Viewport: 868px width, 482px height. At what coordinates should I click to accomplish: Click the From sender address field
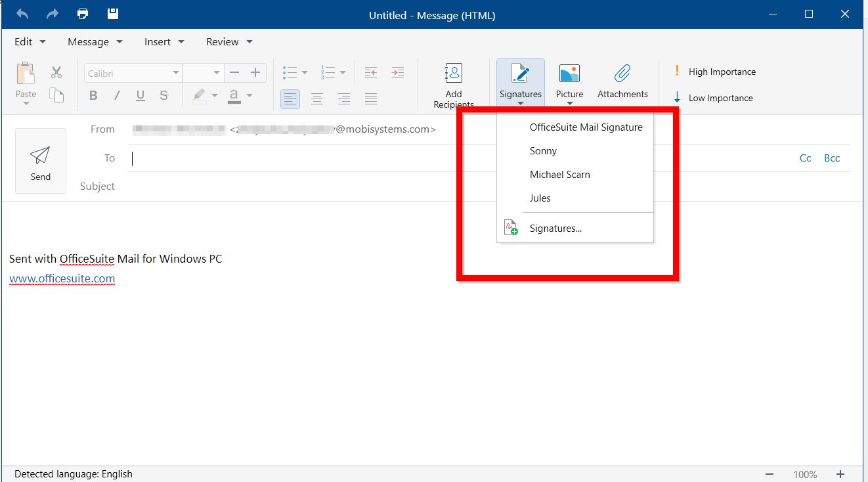[x=284, y=129]
